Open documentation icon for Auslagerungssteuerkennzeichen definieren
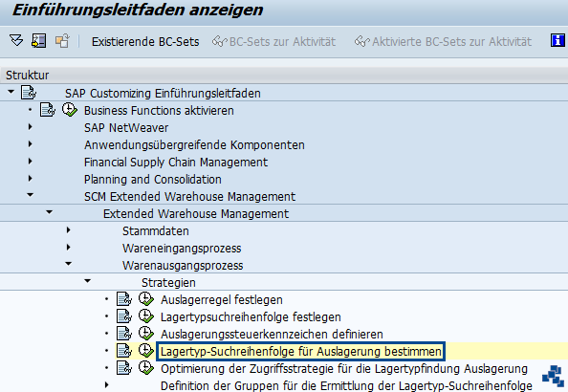This screenshot has height=392, width=568. point(124,334)
